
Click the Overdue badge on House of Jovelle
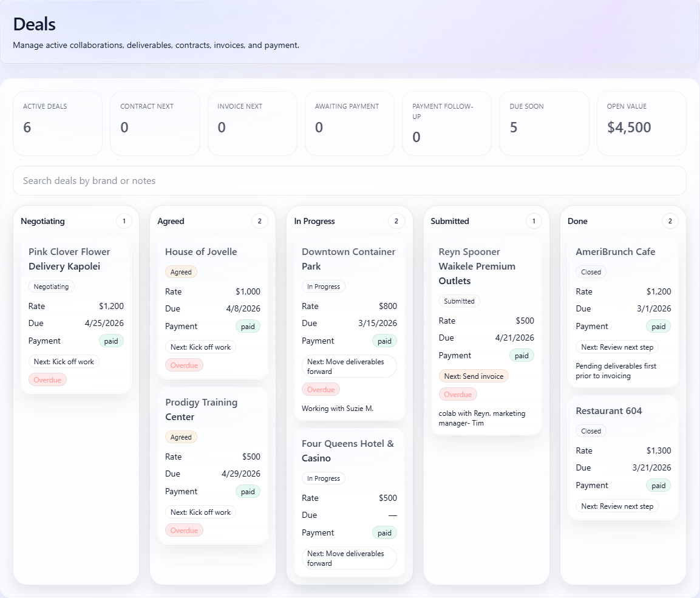click(185, 365)
